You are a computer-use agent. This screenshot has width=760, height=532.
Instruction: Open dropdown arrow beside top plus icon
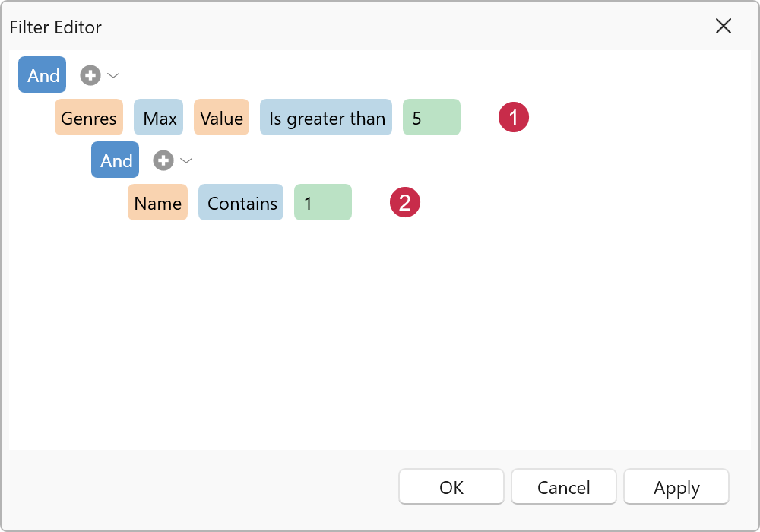113,75
